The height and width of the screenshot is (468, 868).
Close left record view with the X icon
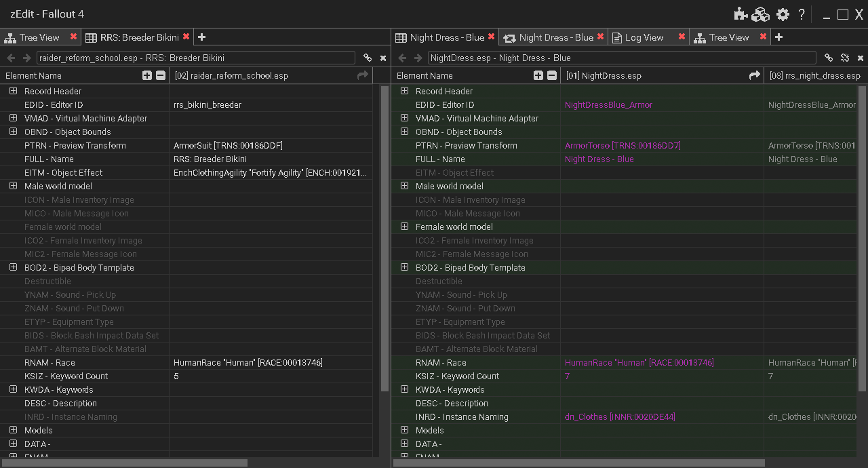tap(383, 58)
